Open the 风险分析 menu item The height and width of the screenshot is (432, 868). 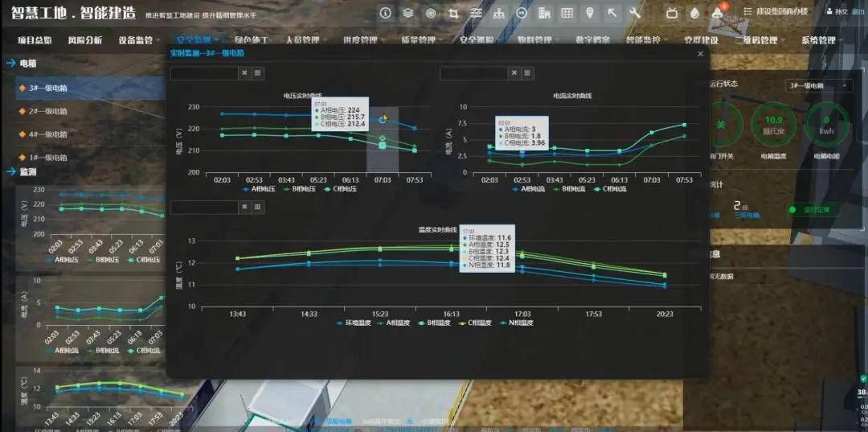[x=84, y=41]
